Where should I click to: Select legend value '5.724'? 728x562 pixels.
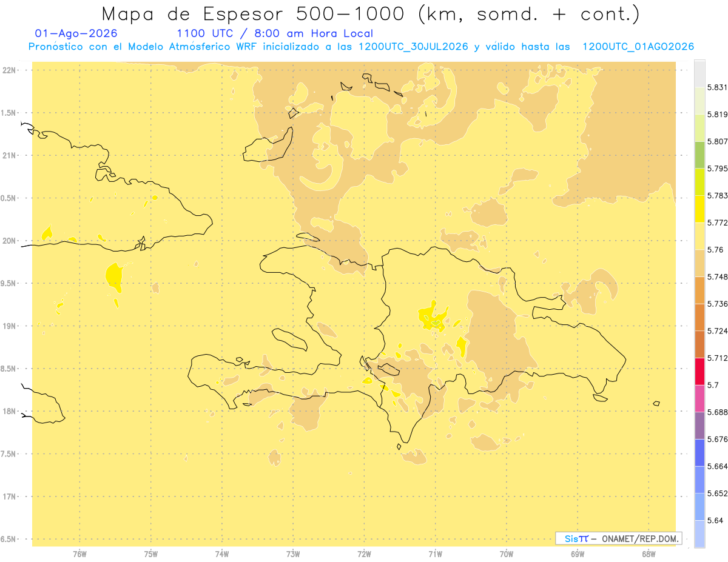coord(717,331)
